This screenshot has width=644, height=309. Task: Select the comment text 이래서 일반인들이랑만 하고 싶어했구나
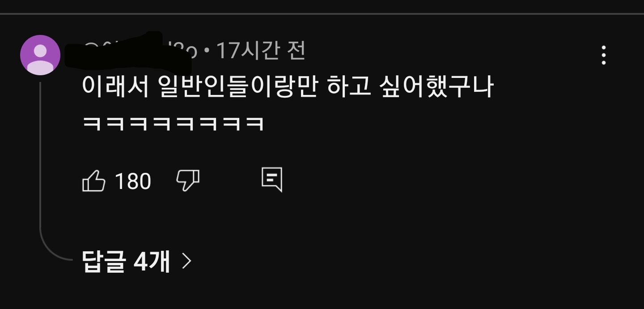pos(288,86)
